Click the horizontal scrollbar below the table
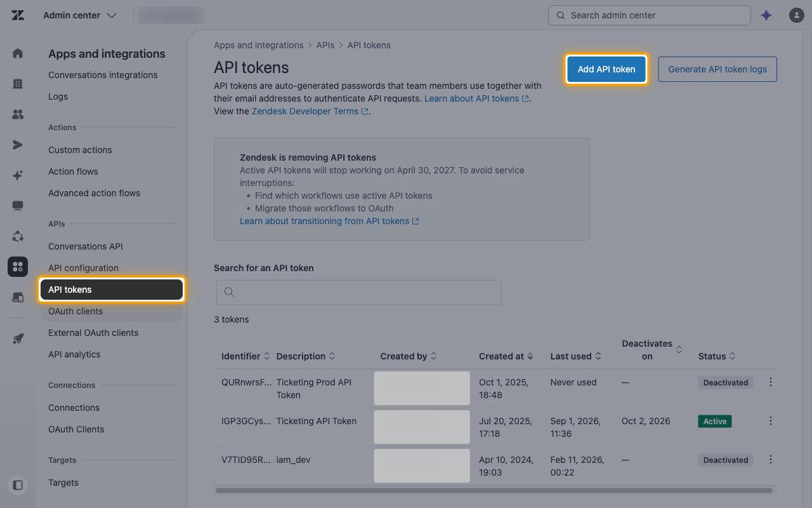 494,490
